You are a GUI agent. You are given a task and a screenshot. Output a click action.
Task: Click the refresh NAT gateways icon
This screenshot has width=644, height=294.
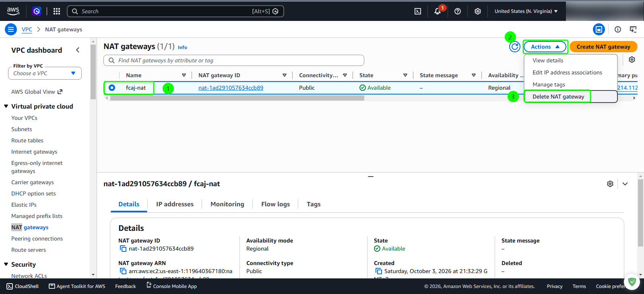[514, 47]
